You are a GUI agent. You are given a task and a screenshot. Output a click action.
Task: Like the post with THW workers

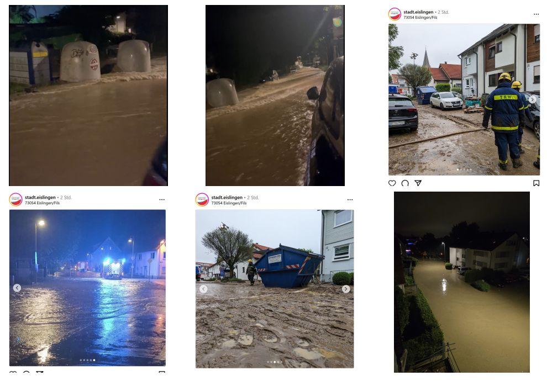[x=392, y=183]
